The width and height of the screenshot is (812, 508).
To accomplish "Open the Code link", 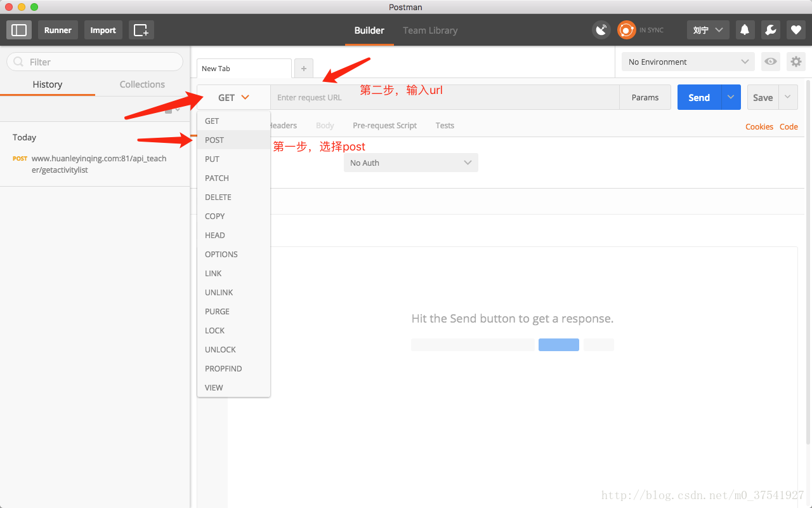I will tap(789, 127).
